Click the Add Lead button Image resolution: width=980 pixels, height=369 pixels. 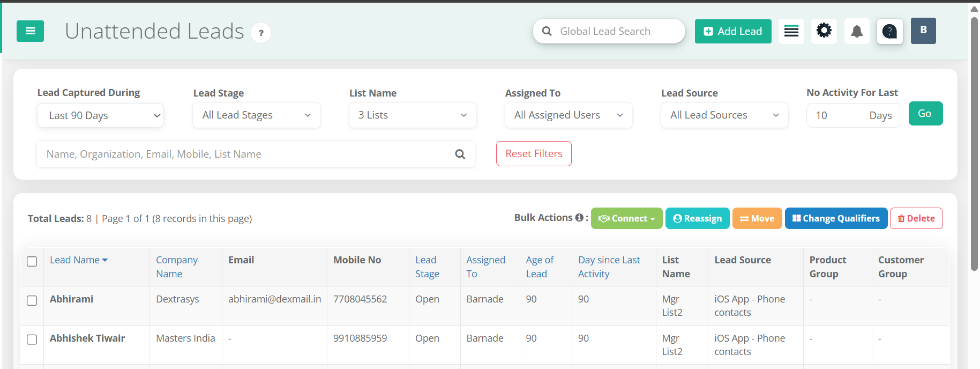733,31
